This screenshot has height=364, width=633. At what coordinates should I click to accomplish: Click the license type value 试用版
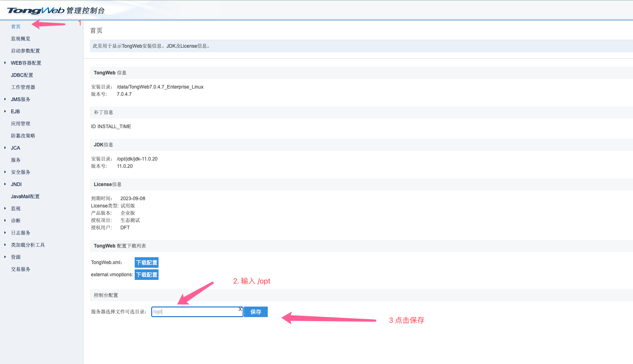[128, 206]
